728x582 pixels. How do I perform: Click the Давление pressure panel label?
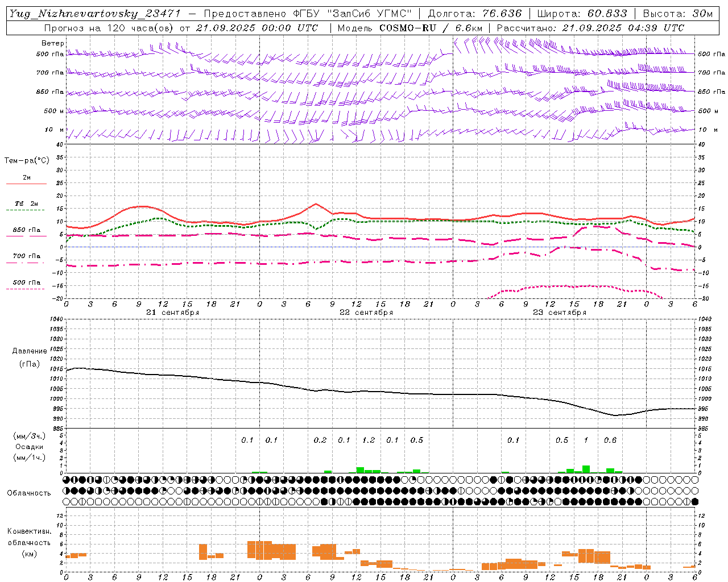coord(30,351)
